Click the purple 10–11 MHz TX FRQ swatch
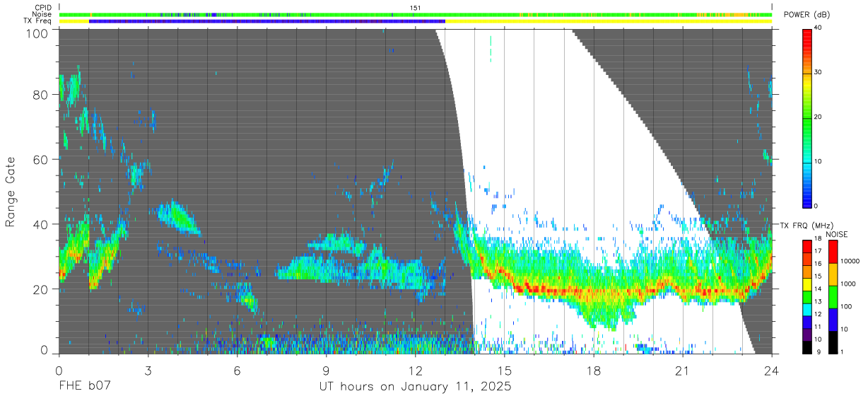This screenshot has width=868, height=401. click(x=807, y=336)
